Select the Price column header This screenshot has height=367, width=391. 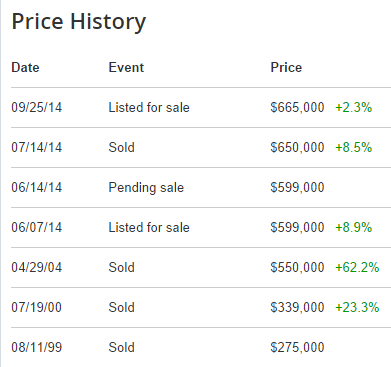point(286,67)
